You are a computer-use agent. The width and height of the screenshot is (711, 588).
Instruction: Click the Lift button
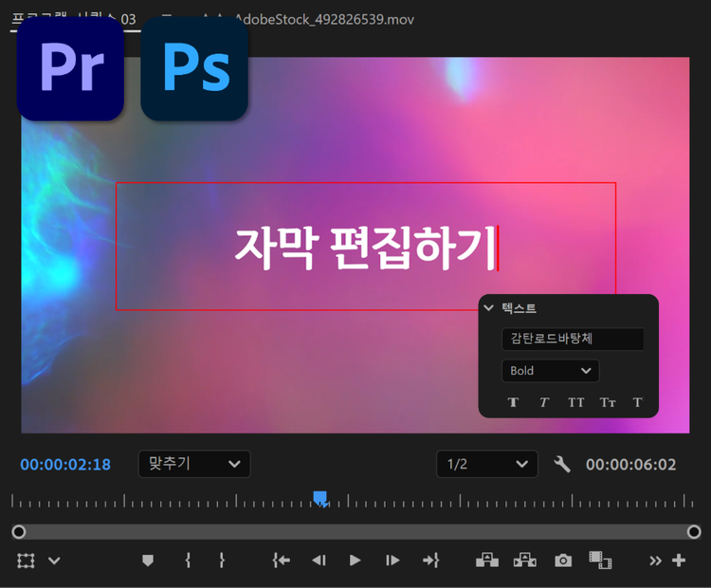tap(487, 560)
